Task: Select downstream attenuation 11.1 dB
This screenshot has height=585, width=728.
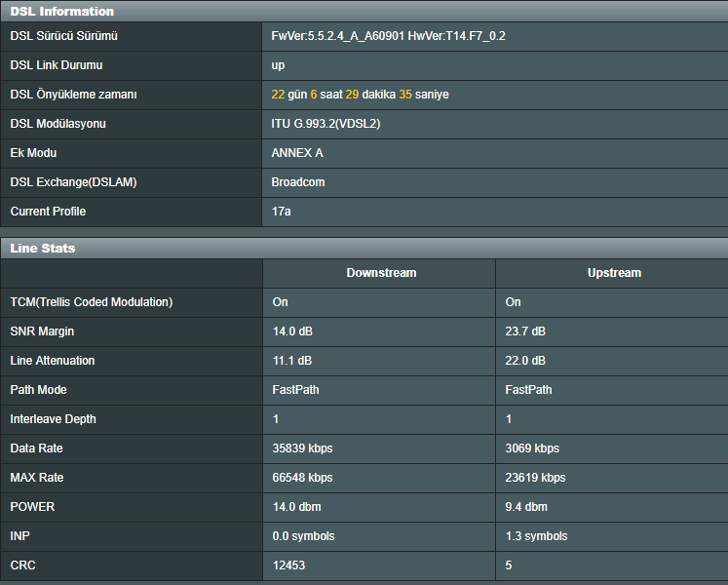Action: 292,361
